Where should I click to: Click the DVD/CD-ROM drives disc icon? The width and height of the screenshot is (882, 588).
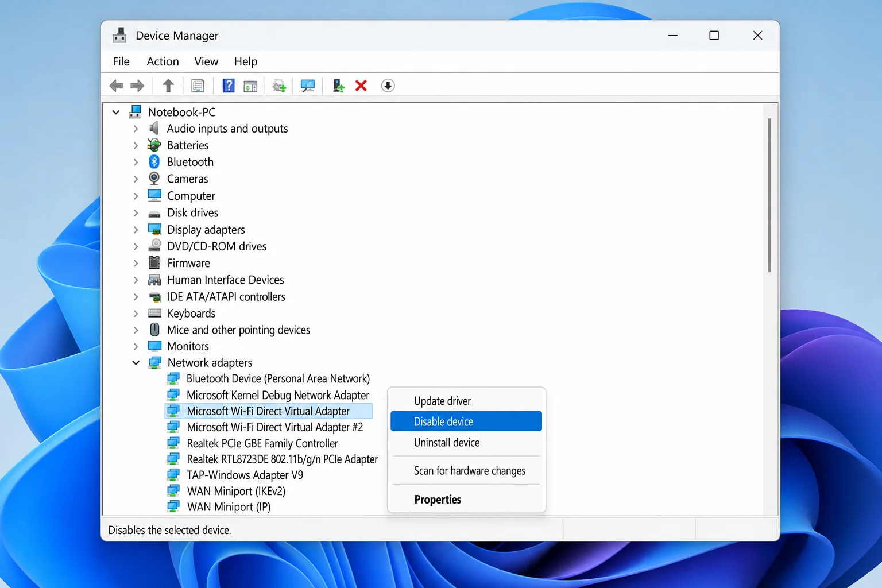(x=154, y=246)
